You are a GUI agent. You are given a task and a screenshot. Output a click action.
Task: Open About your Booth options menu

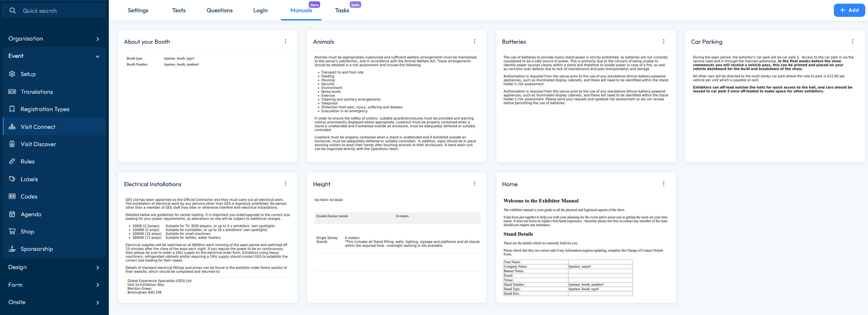(x=286, y=41)
